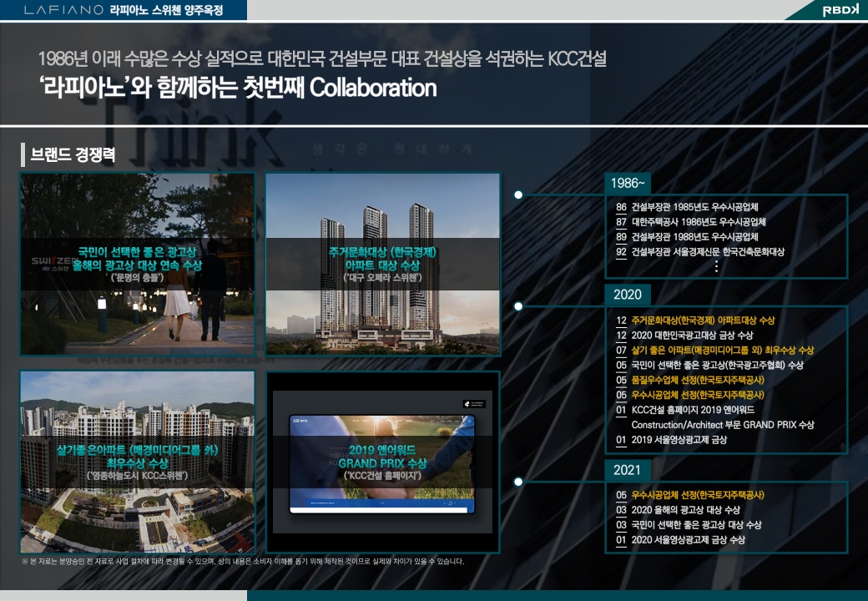Viewport: 868px width, 601px height.
Task: Click the disclaimer footnote 본 자료는 분양승인 전 자료로
Action: 243,561
